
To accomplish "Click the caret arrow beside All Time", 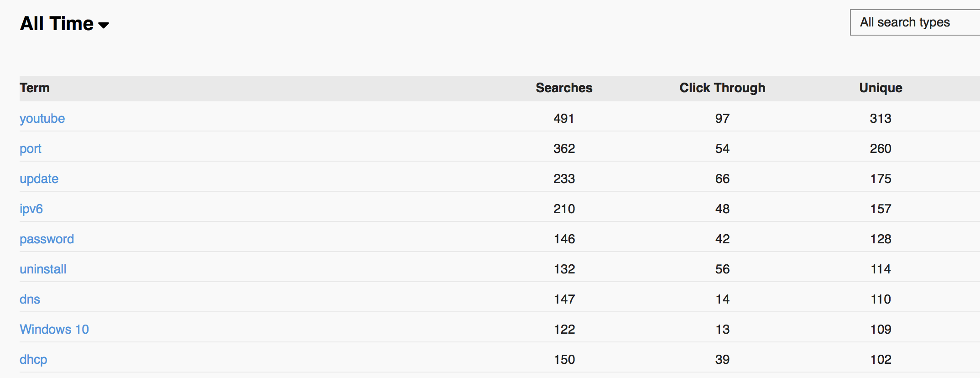I will click(x=104, y=26).
